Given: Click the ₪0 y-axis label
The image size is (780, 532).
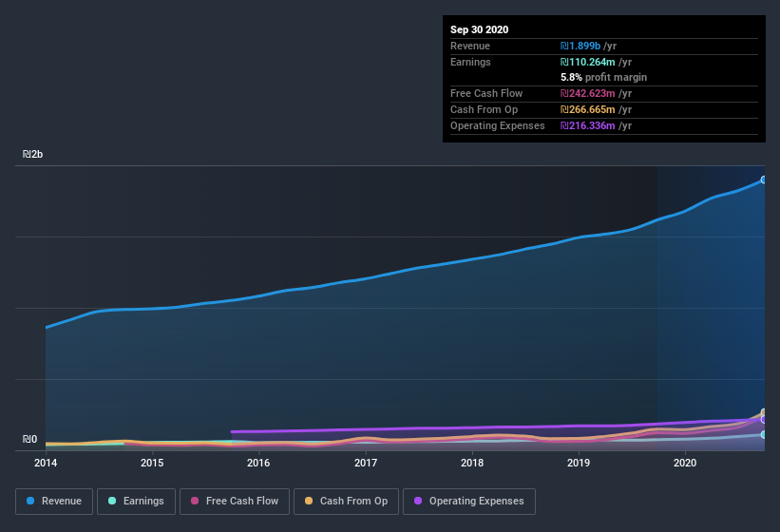Looking at the screenshot, I should [29, 439].
